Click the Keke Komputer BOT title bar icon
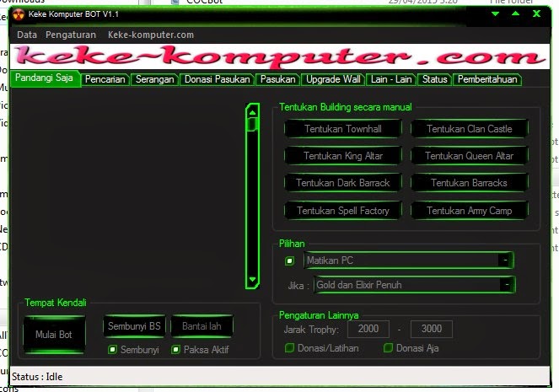 point(19,14)
